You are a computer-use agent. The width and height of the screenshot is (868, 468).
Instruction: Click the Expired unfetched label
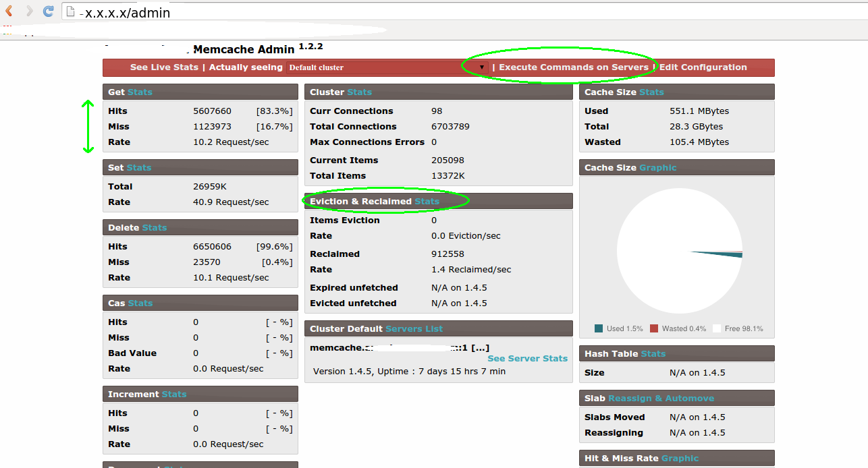354,288
